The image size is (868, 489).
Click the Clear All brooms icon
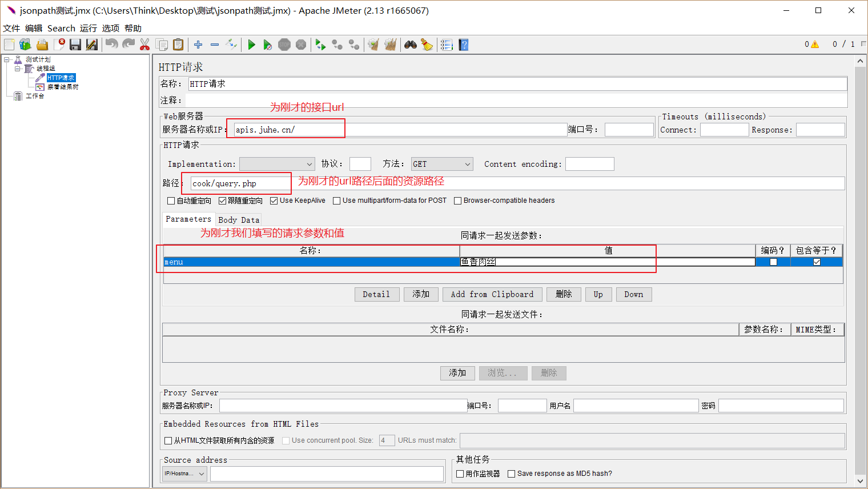[390, 45]
